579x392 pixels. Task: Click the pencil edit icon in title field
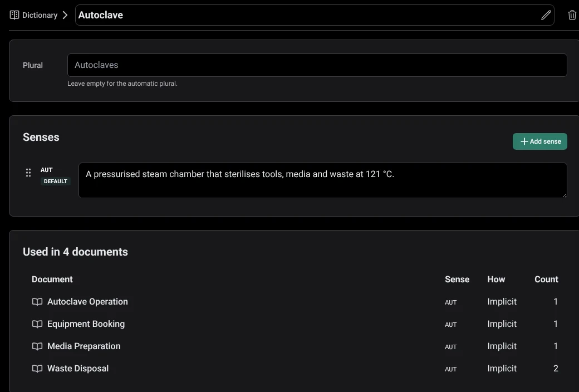[546, 15]
